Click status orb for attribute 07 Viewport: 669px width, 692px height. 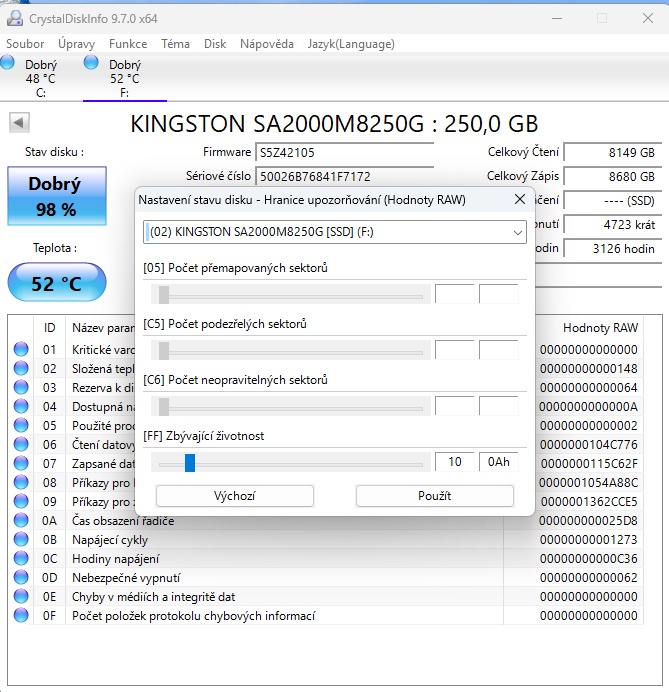(21, 463)
